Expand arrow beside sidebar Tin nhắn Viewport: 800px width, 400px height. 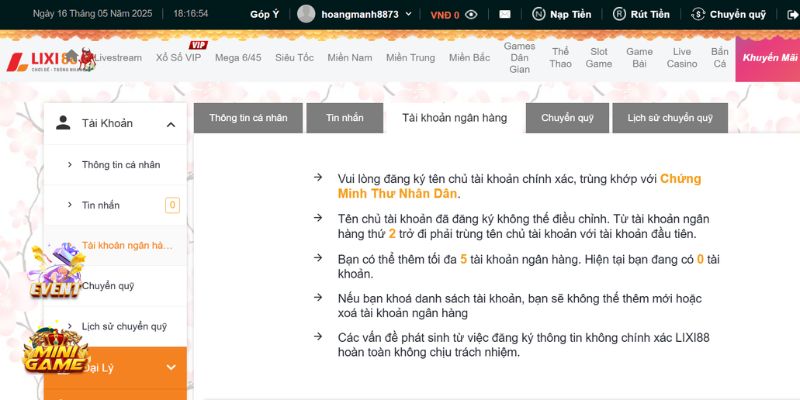(70, 205)
